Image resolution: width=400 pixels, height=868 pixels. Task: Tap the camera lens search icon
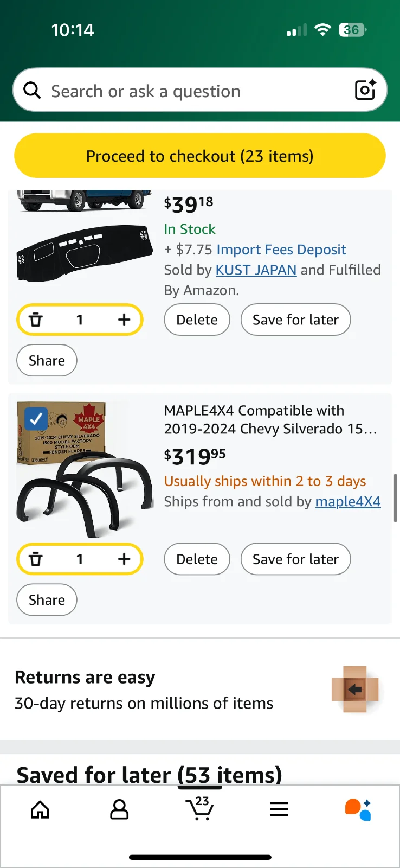pyautogui.click(x=365, y=90)
